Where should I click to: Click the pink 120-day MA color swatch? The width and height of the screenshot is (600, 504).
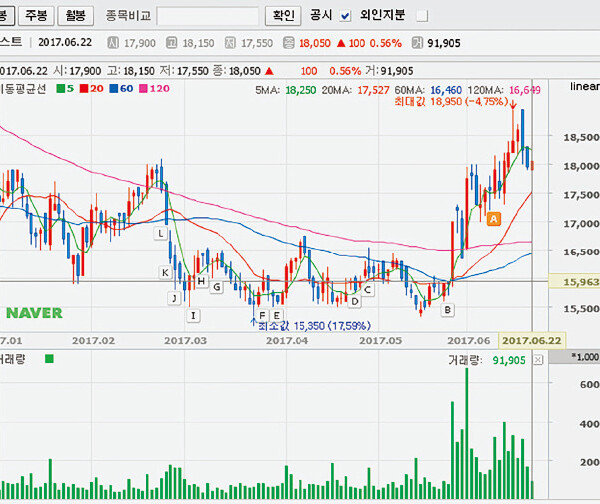tap(144, 89)
